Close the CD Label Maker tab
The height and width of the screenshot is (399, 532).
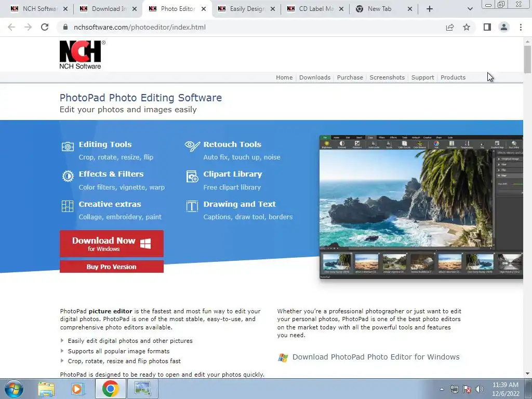(341, 9)
